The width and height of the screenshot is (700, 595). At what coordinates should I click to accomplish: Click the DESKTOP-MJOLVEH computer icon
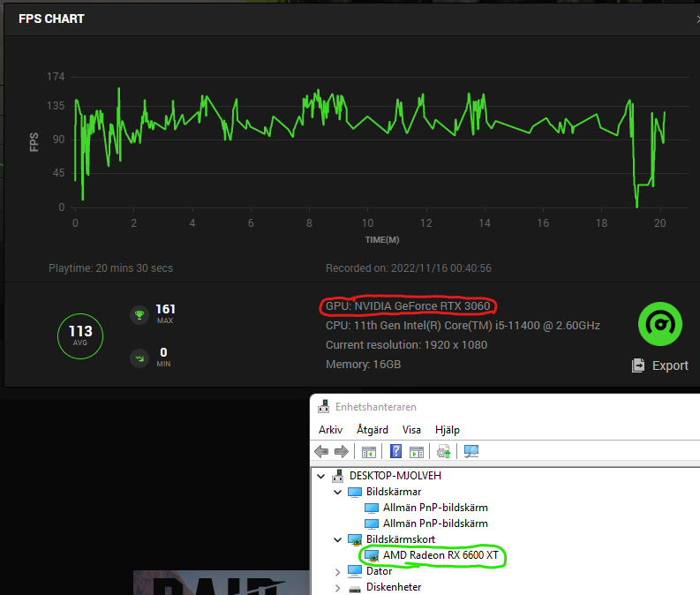(337, 476)
